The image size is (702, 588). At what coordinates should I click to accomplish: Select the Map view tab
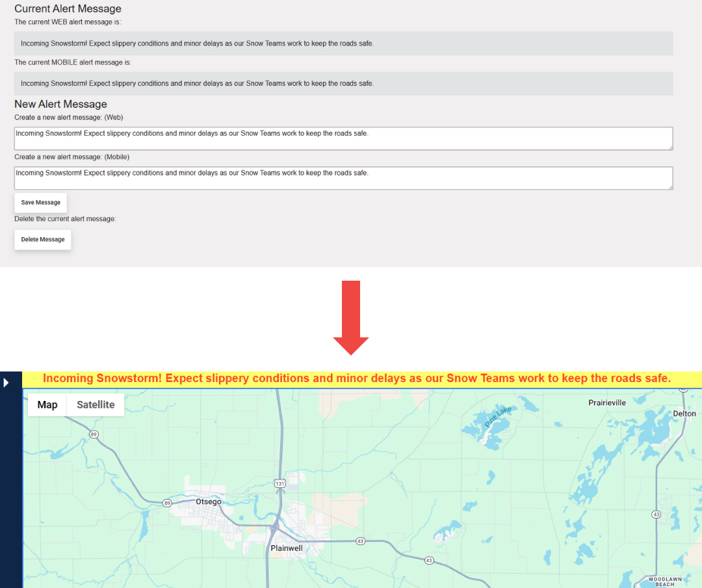click(47, 405)
